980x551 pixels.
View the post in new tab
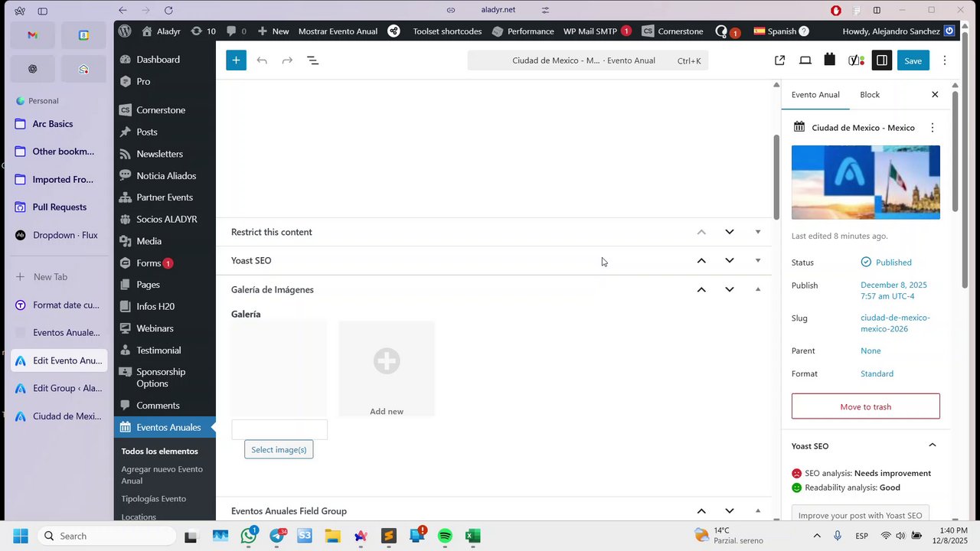[779, 60]
